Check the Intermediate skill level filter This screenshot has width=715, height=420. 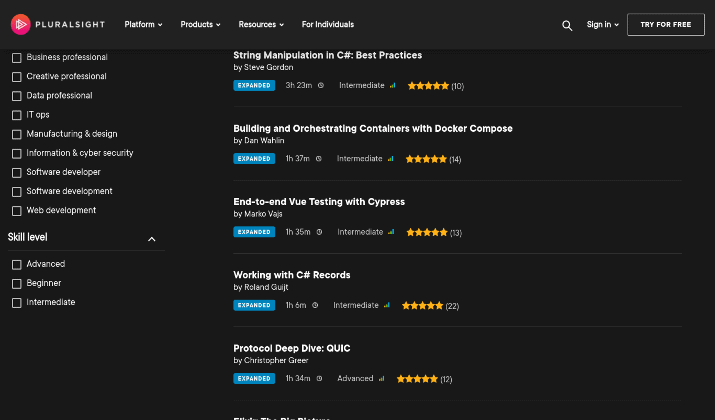click(17, 303)
